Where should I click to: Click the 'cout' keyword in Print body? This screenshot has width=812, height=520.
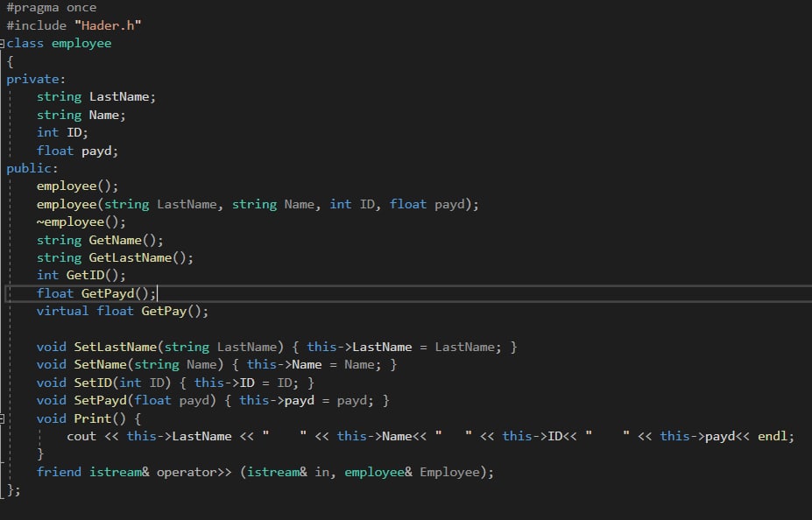pos(81,436)
